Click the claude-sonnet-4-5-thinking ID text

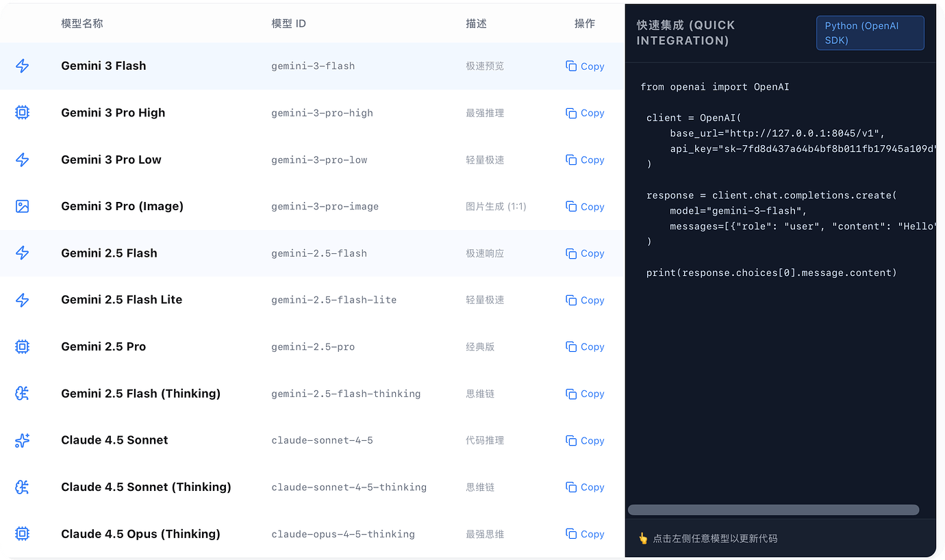349,487
